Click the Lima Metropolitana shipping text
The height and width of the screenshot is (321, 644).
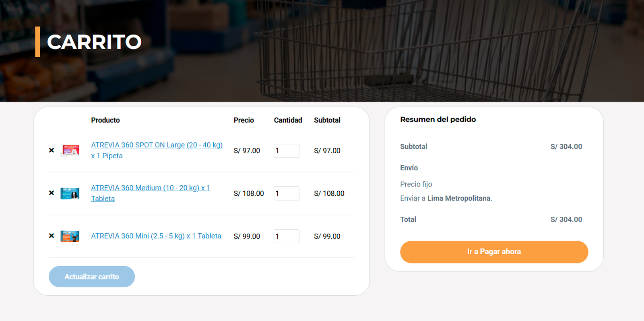(459, 198)
